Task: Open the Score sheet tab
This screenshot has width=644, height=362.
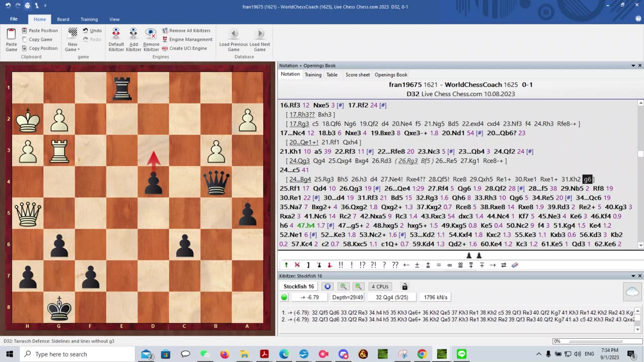Action: [358, 74]
